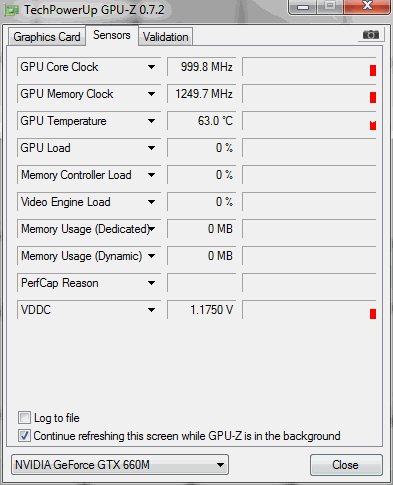Minimize the GPU-Z window
This screenshot has height=485, width=393.
pos(302,7)
